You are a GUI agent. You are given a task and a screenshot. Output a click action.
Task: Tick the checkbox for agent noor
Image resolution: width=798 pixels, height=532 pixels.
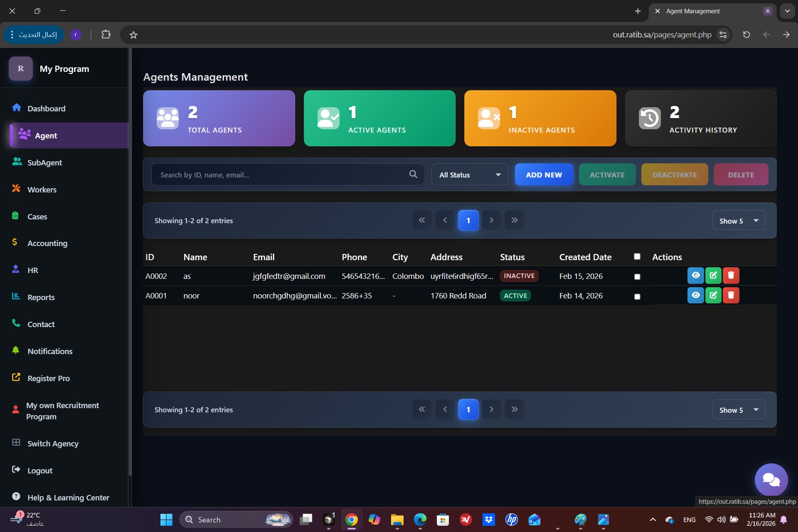(637, 296)
